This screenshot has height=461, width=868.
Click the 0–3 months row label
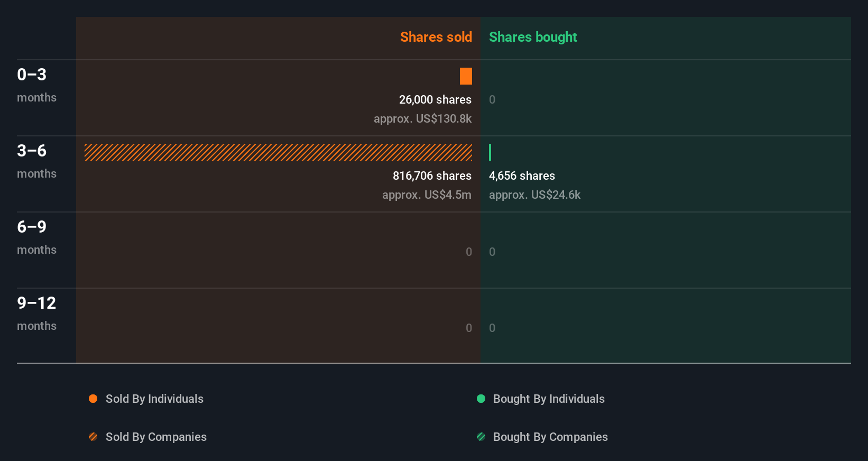coord(36,85)
